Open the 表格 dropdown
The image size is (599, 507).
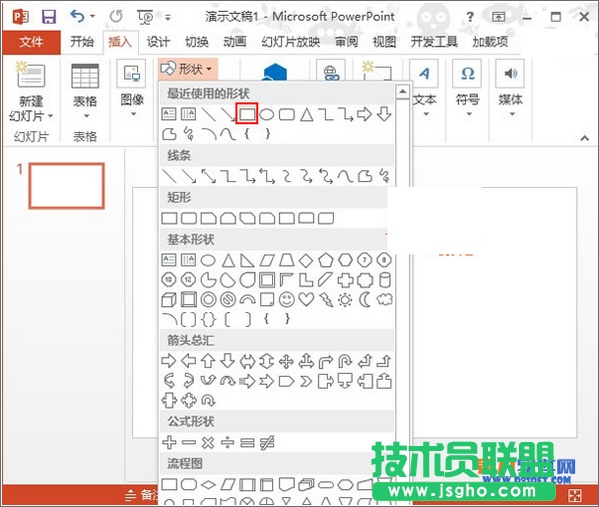point(85,92)
